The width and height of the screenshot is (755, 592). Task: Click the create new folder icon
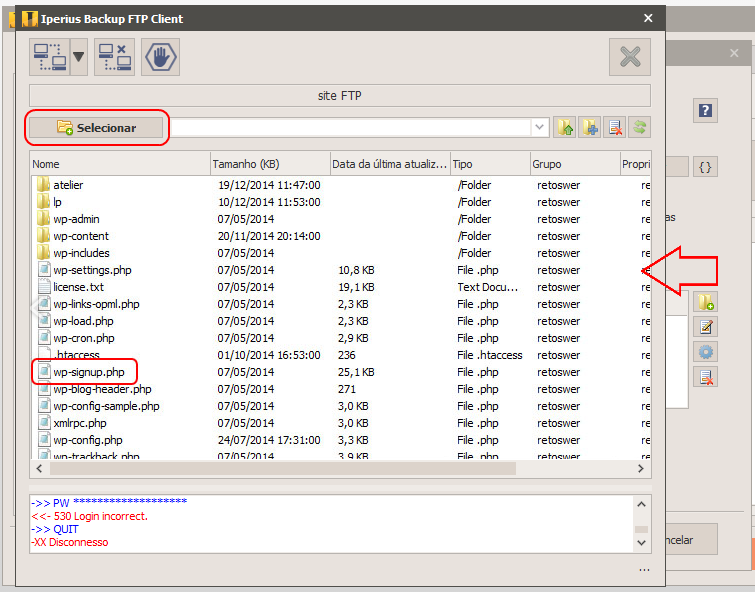(590, 128)
